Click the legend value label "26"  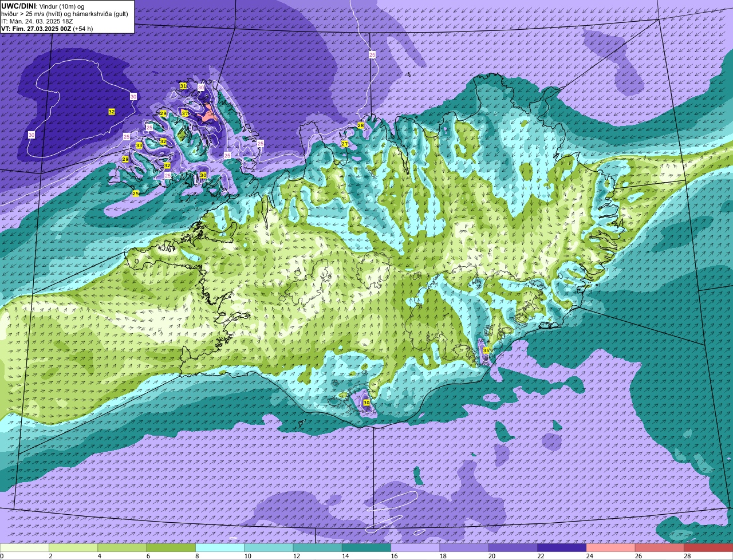click(x=638, y=556)
